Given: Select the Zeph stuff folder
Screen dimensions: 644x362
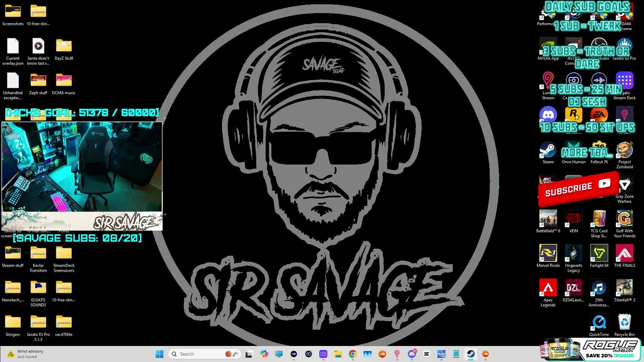Looking at the screenshot, I should tap(38, 84).
